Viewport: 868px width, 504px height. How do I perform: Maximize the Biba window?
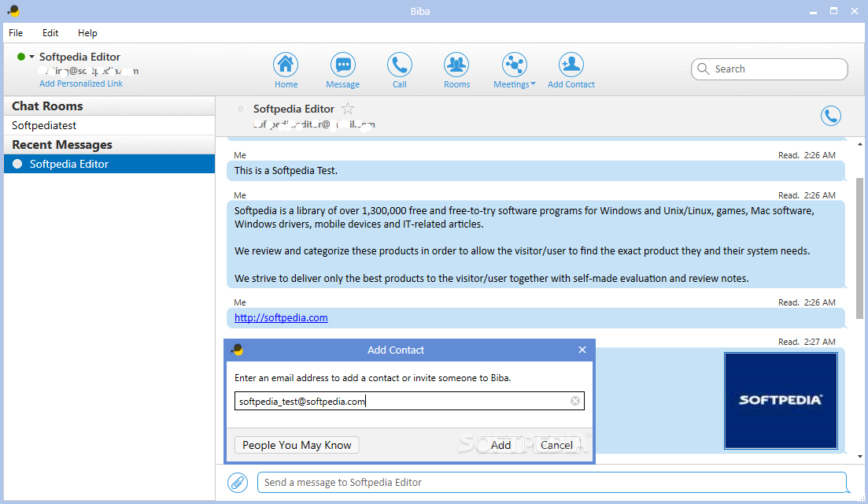coord(833,11)
